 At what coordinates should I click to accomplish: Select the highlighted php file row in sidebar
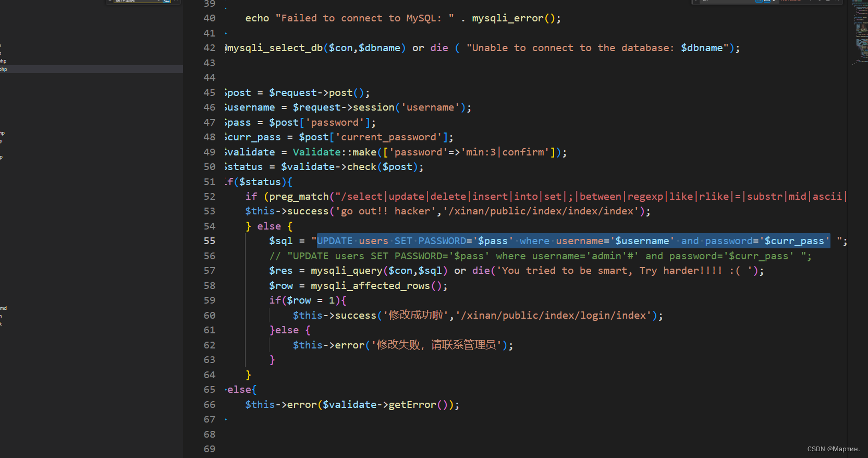click(91, 69)
